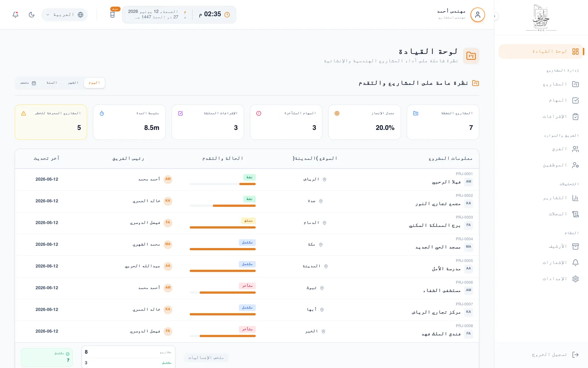Open السجلات logs in the sidebar
The width and height of the screenshot is (588, 368).
coord(541,214)
